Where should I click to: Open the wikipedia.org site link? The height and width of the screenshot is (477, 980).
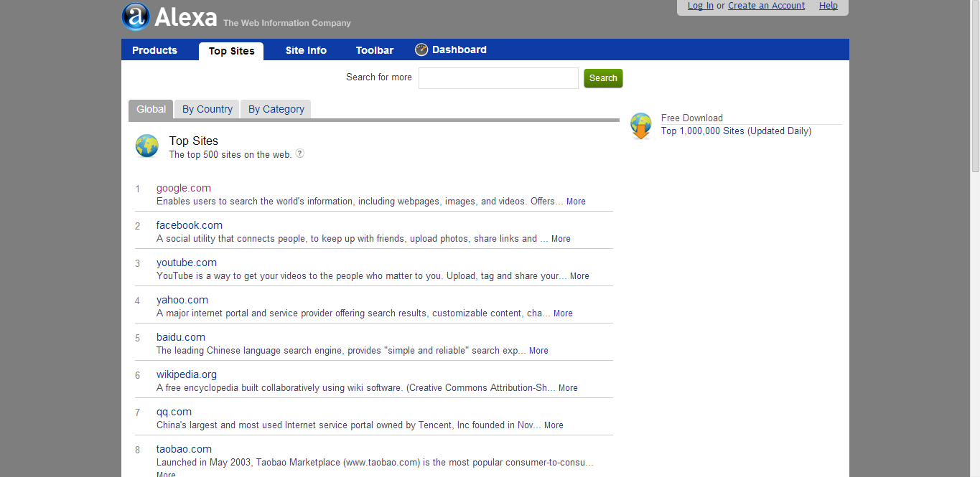coord(187,374)
